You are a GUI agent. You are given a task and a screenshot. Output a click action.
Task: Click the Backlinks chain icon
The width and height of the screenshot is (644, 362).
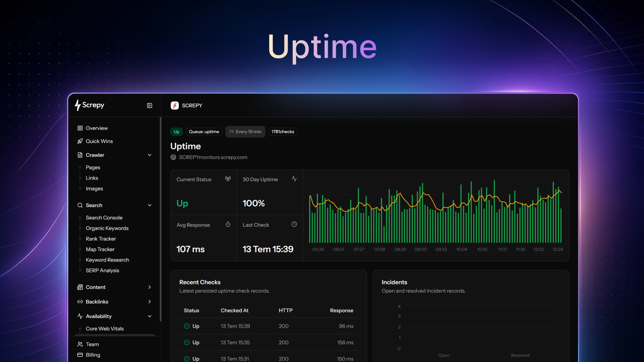[80, 302]
